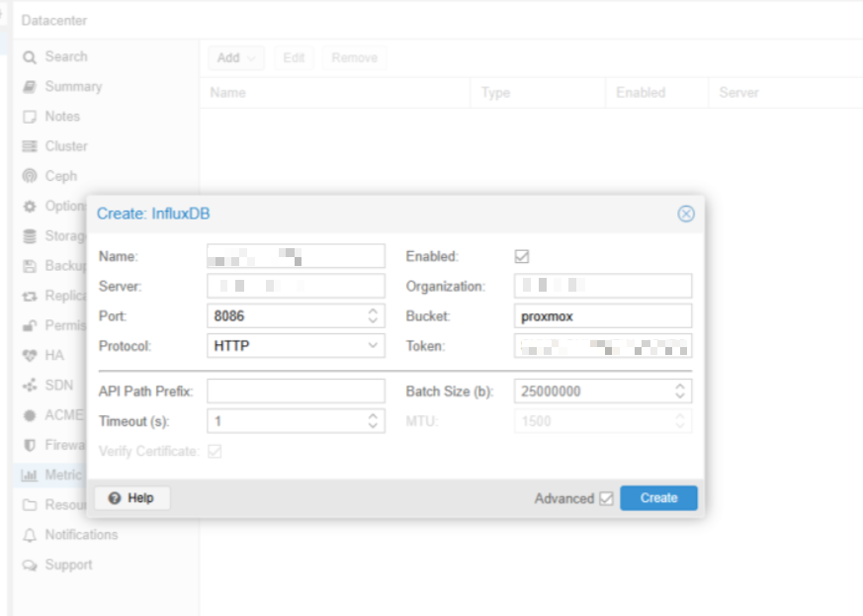This screenshot has height=616, width=863.
Task: Sort by the Server column header
Action: coord(786,93)
